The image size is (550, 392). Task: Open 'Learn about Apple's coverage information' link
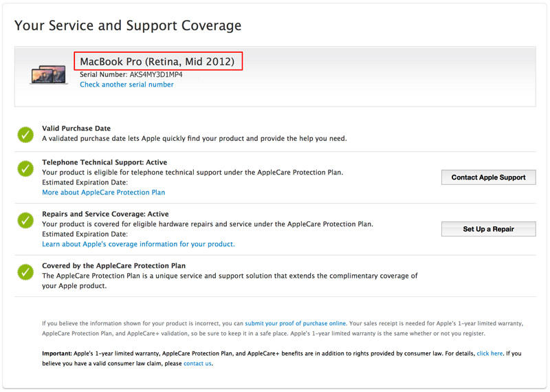[139, 244]
